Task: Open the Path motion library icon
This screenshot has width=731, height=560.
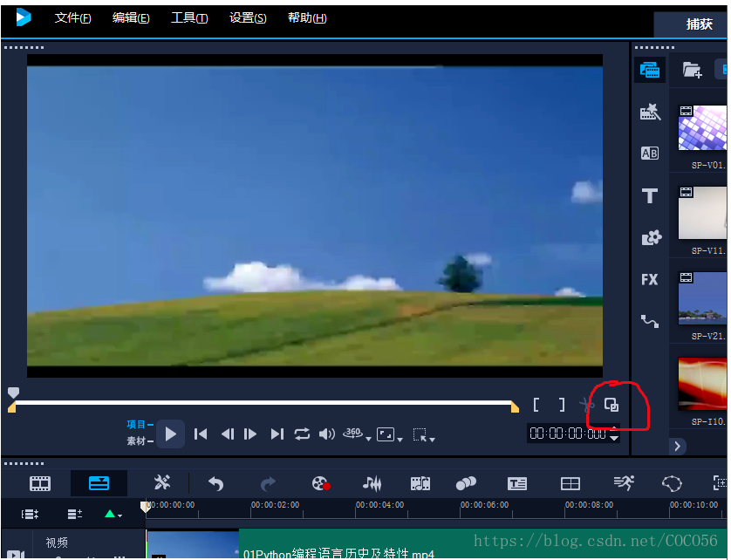Action: pos(649,321)
